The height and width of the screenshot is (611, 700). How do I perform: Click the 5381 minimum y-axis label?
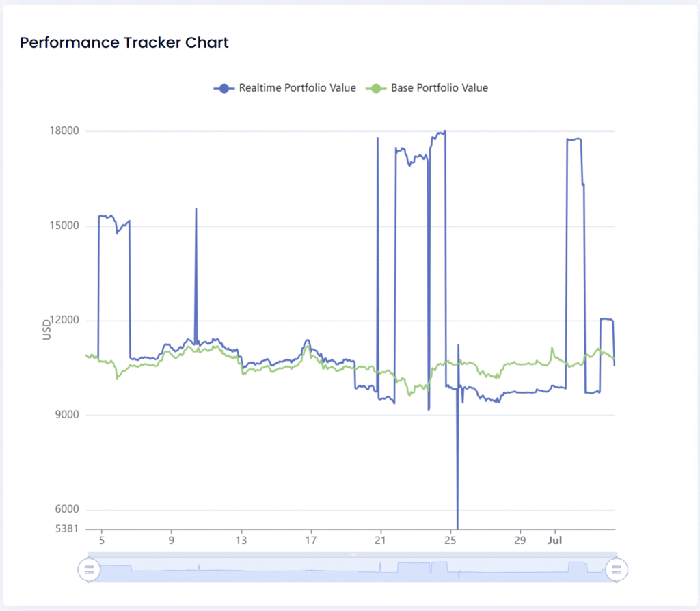coord(68,529)
